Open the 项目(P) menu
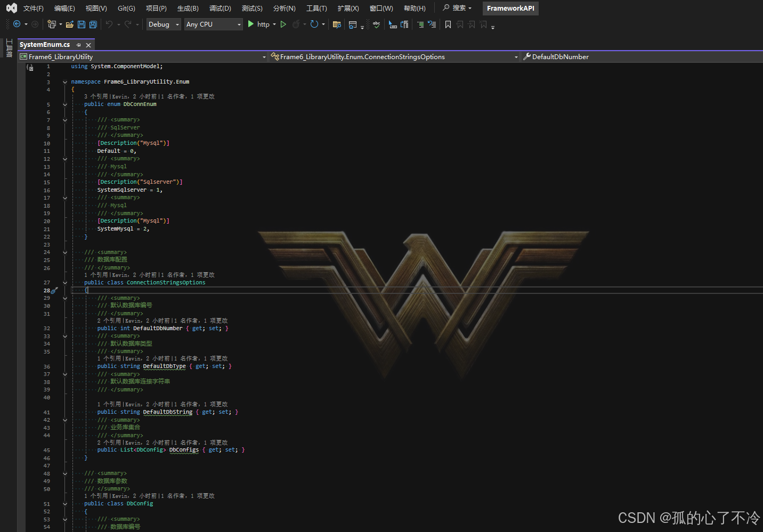Image resolution: width=763 pixels, height=532 pixels. click(156, 8)
